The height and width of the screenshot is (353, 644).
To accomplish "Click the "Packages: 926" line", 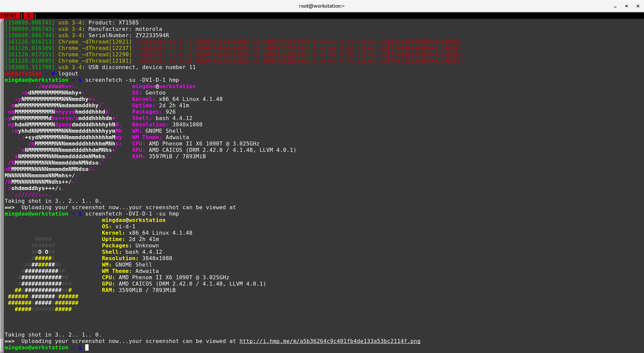I will pos(154,112).
